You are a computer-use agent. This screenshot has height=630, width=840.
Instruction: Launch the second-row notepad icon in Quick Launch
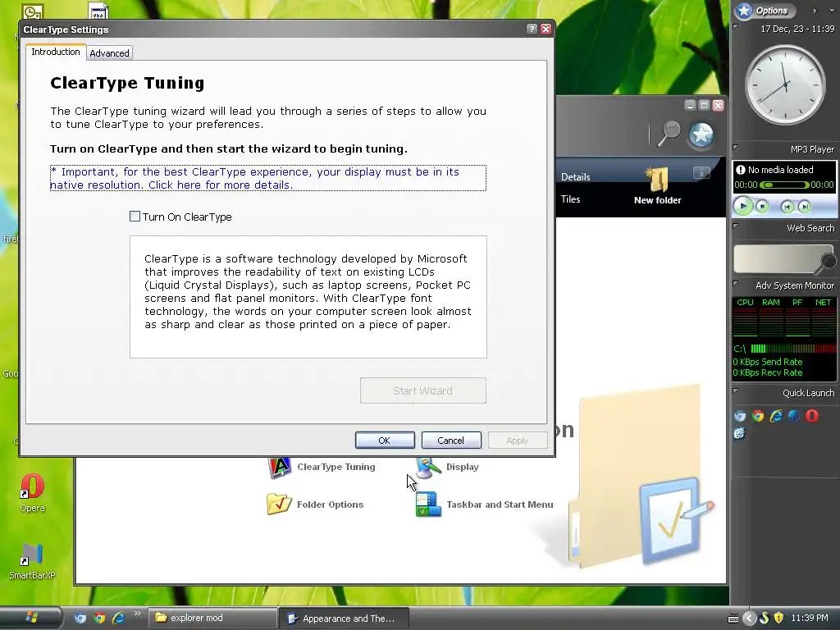(739, 433)
